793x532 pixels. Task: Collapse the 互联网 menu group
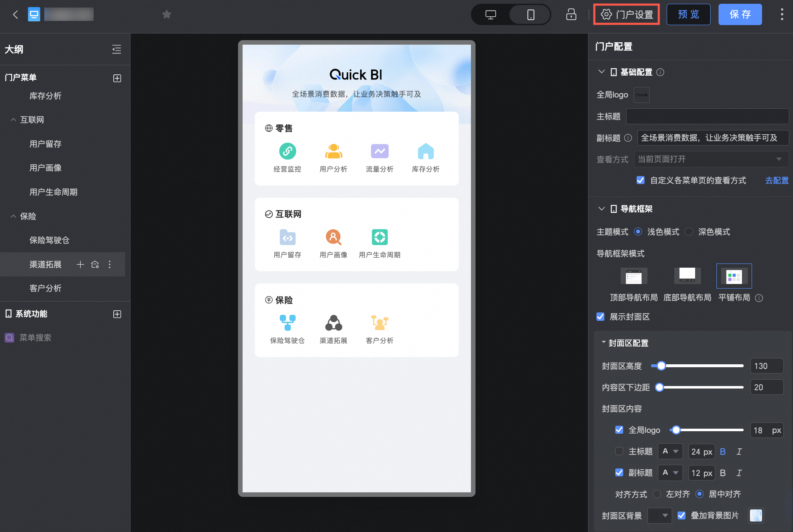13,120
